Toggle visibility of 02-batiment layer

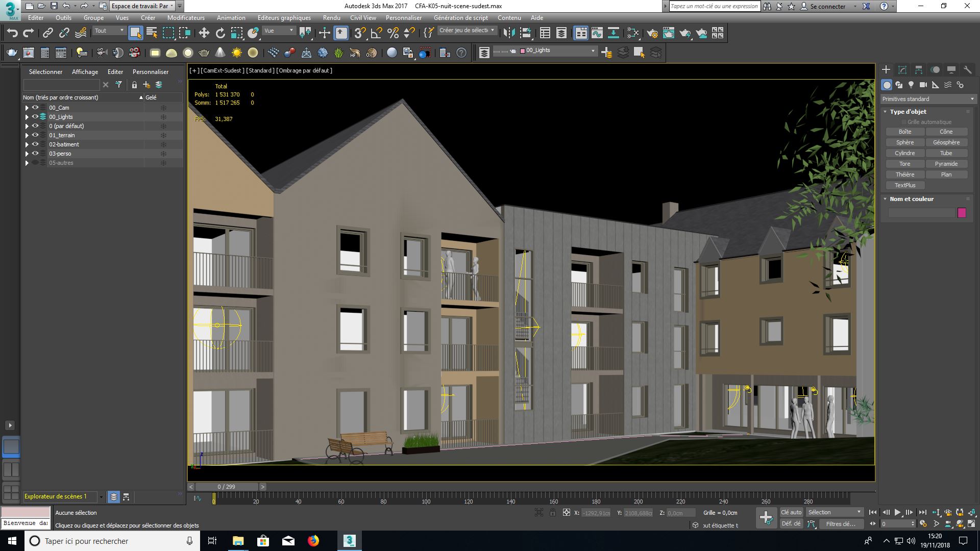34,144
